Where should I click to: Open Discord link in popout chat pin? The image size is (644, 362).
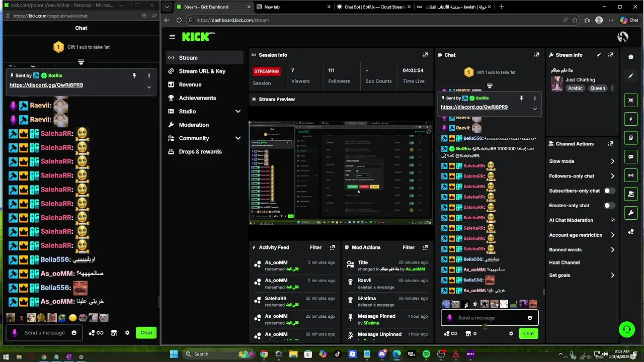tap(46, 85)
